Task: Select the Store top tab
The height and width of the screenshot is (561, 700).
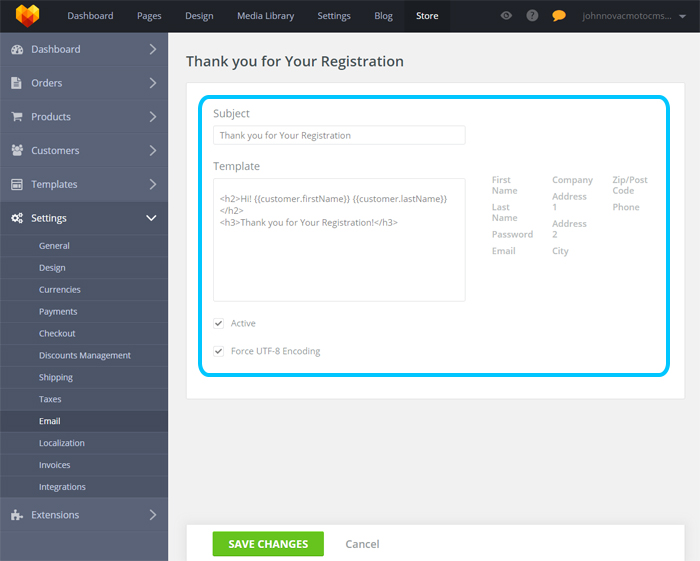Action: pos(427,16)
